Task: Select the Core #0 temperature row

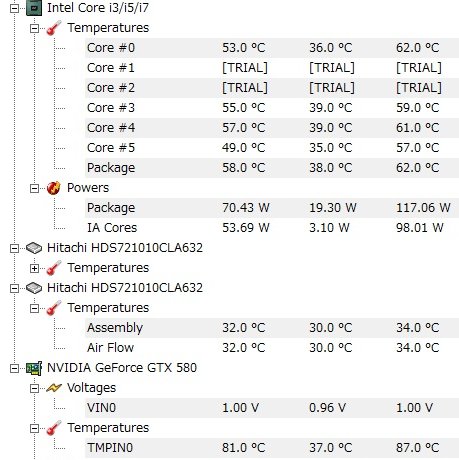Action: click(272, 48)
